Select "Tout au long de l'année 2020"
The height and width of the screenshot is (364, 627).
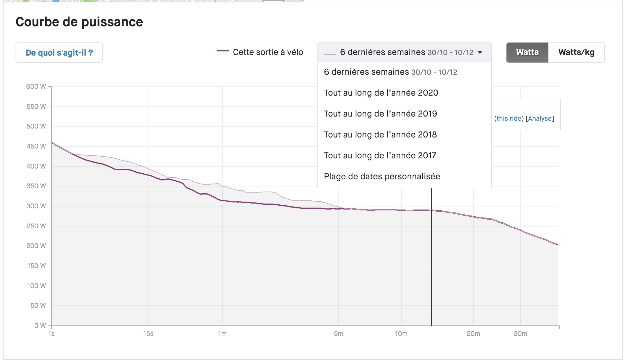(381, 93)
